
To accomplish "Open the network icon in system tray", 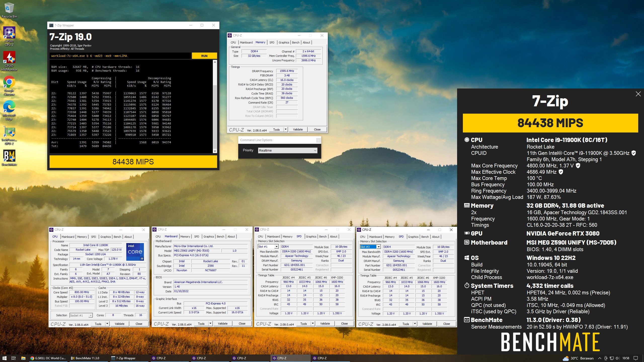I will pyautogui.click(x=612, y=358).
